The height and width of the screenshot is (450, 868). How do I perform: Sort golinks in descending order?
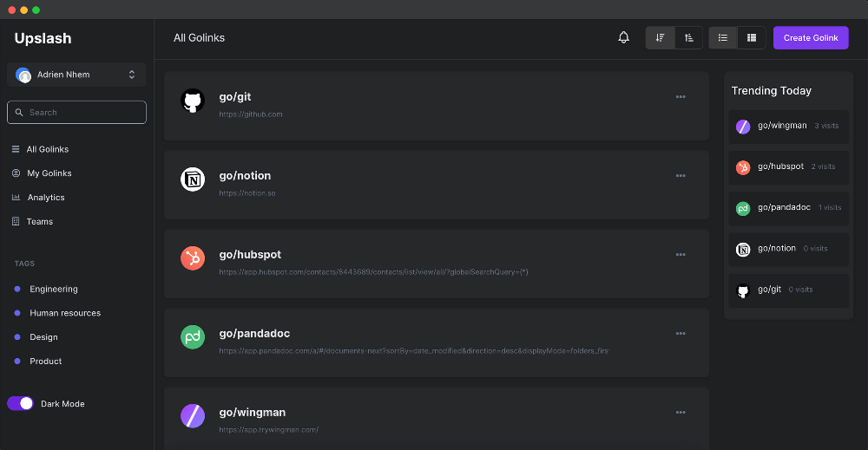(x=660, y=37)
